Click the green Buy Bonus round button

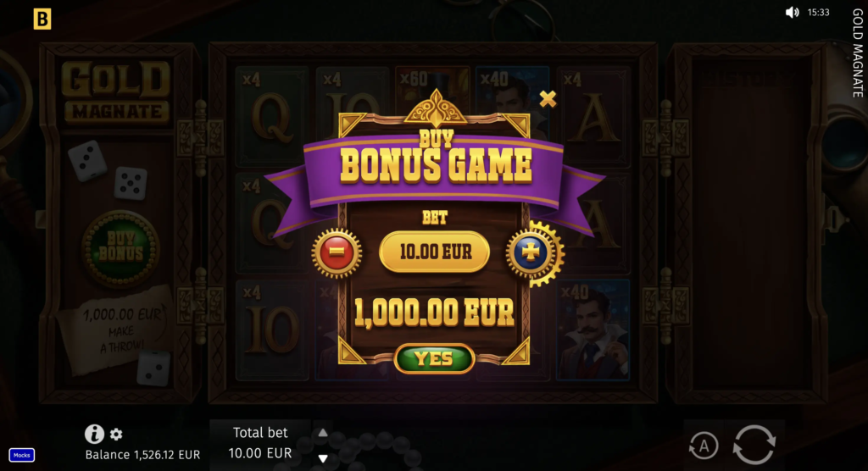click(120, 247)
